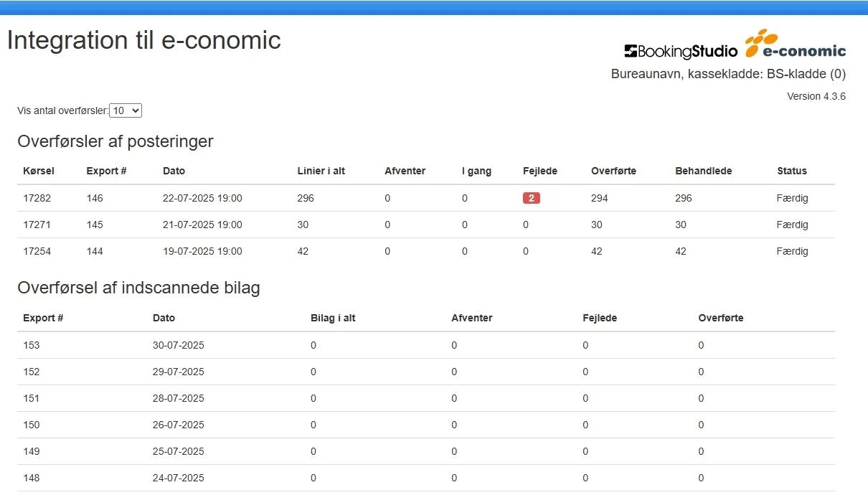868x500 pixels.
Task: Click the Integration til e-conomic heading
Action: click(x=143, y=40)
